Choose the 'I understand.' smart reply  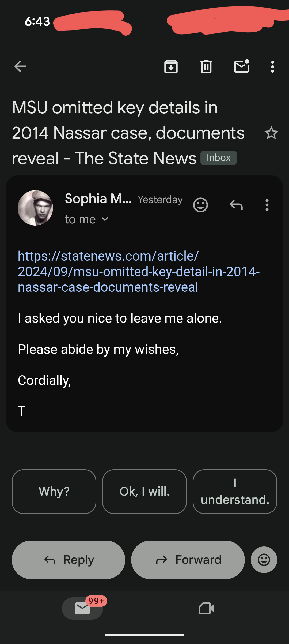pyautogui.click(x=235, y=492)
